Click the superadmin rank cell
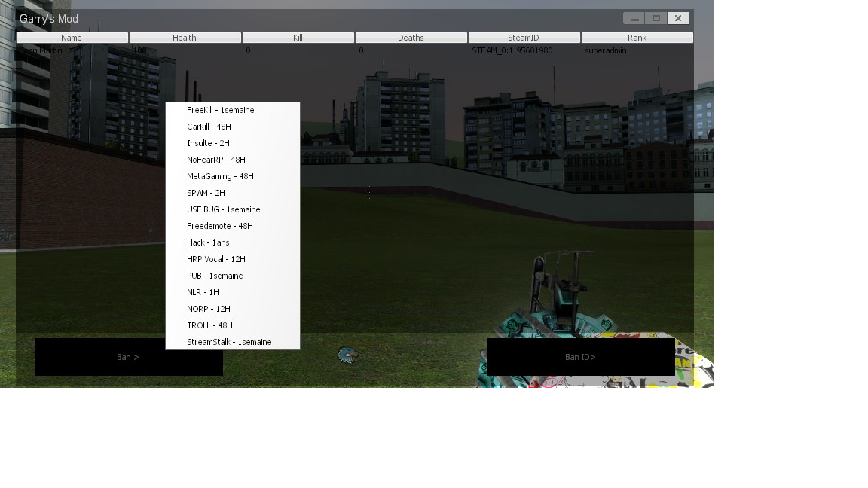The height and width of the screenshot is (488, 868). [x=606, y=51]
